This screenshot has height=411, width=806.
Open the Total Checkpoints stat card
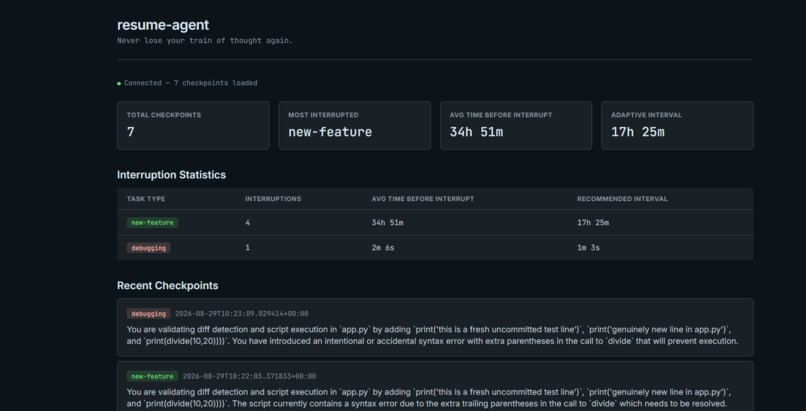193,125
